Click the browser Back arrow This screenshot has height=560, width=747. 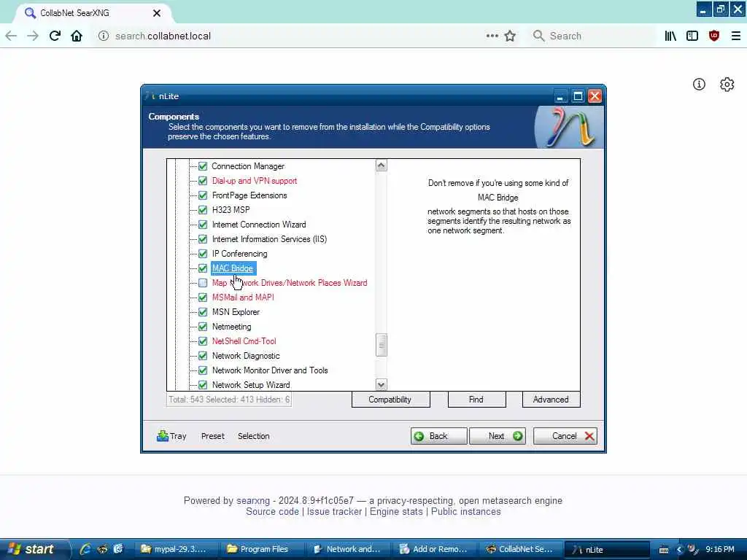(11, 36)
